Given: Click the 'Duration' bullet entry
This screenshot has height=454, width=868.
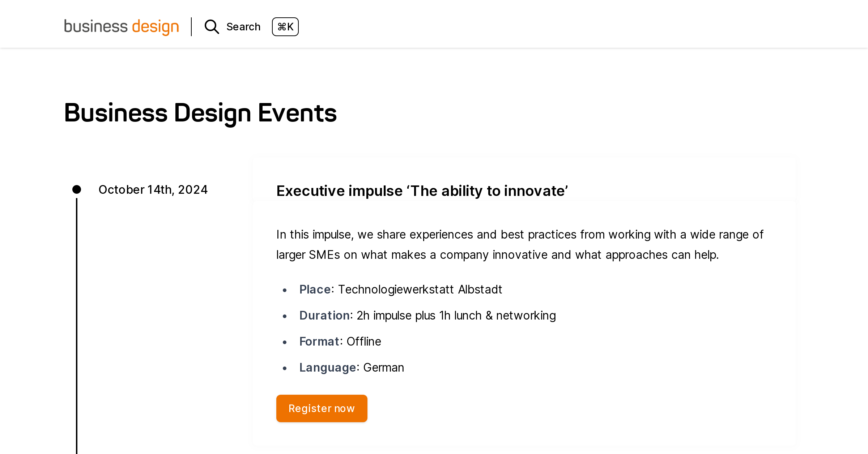Looking at the screenshot, I should pos(427,315).
